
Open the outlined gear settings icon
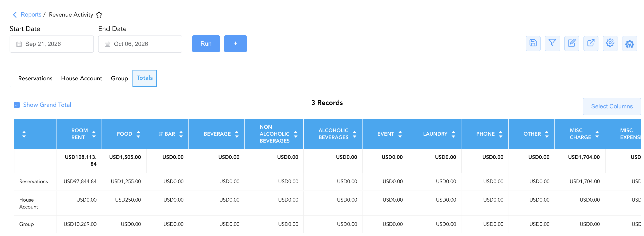[x=610, y=43]
